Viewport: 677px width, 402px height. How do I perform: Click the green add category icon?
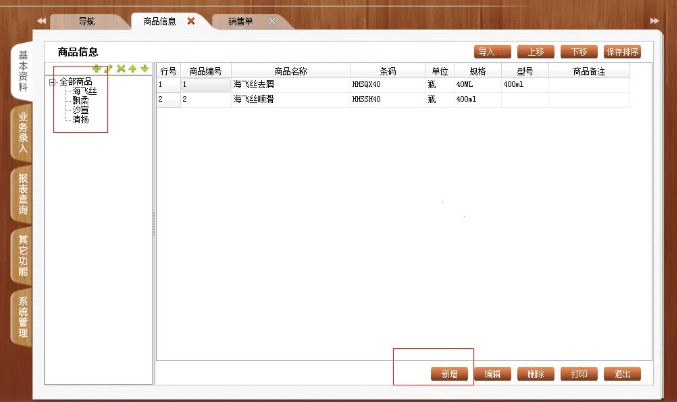pyautogui.click(x=96, y=69)
